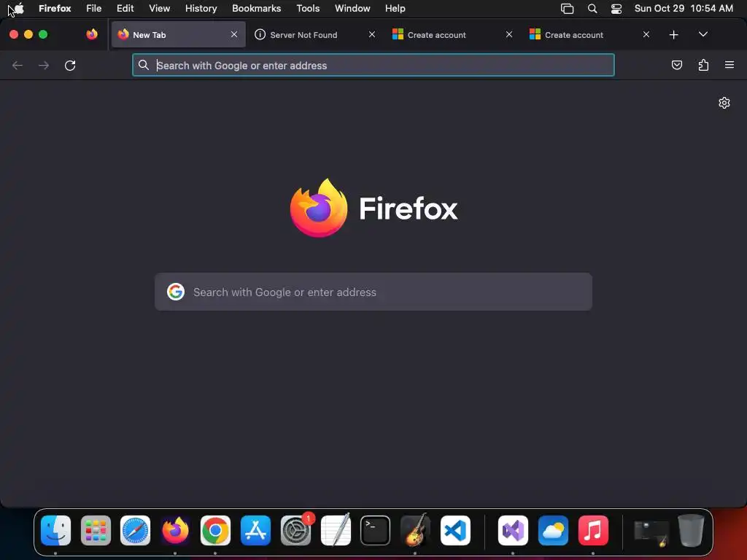This screenshot has width=747, height=560.
Task: Open App Store from the dock
Action: (255, 530)
